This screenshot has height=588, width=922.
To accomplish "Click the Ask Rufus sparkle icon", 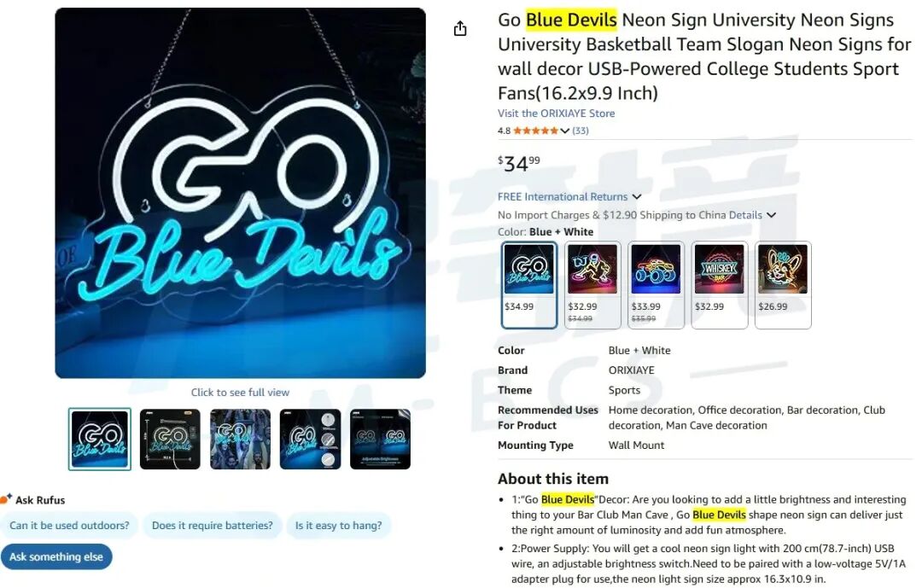I will click(6, 499).
